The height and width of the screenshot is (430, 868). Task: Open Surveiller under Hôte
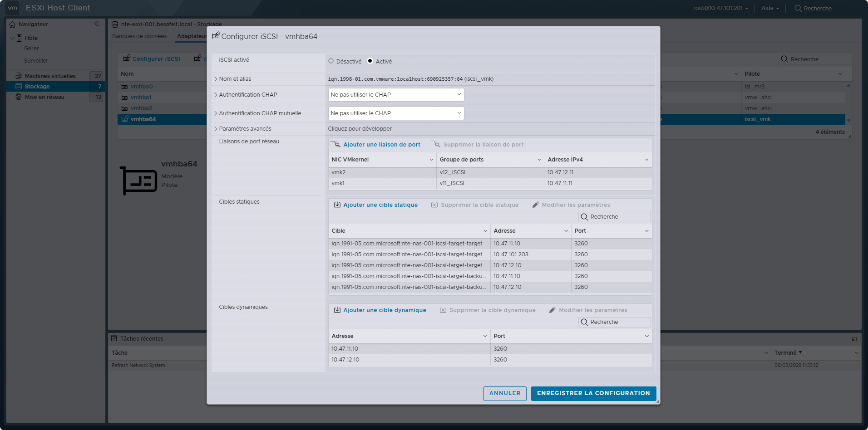(36, 61)
